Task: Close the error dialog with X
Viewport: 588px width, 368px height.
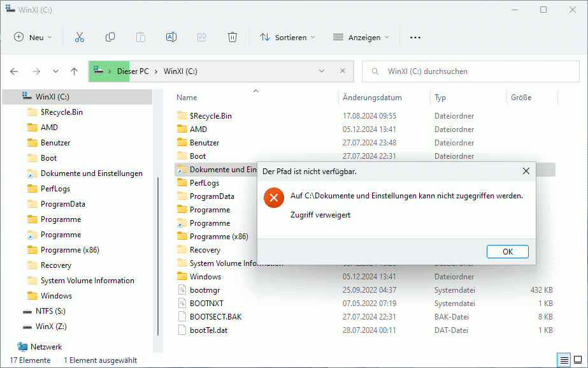Action: [526, 171]
